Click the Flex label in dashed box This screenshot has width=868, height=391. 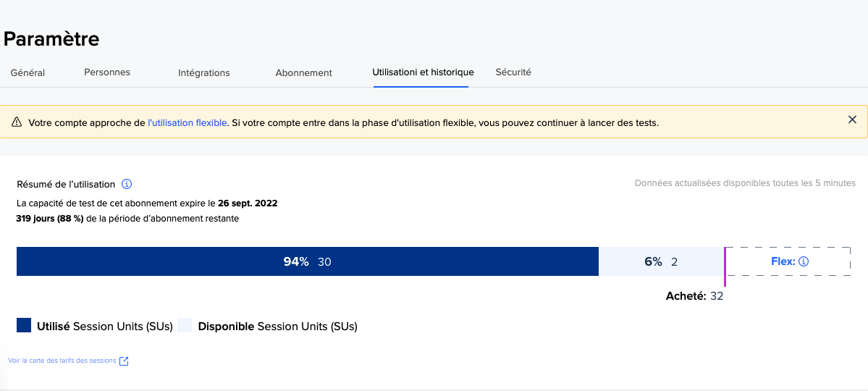coord(783,261)
